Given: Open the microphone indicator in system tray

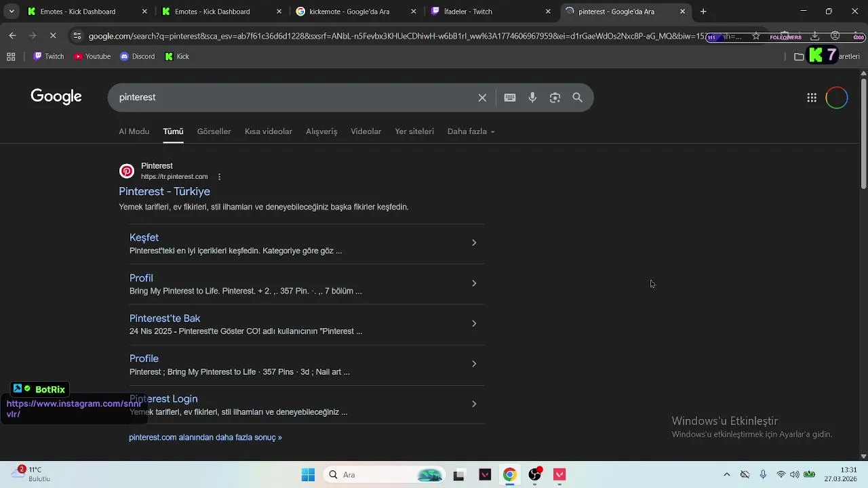Looking at the screenshot, I should tap(763, 474).
